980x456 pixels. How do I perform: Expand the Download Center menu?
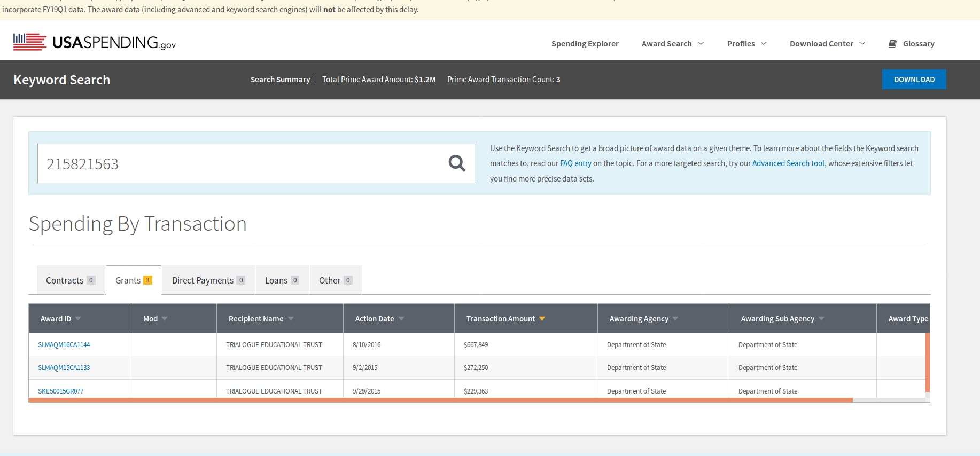click(827, 44)
